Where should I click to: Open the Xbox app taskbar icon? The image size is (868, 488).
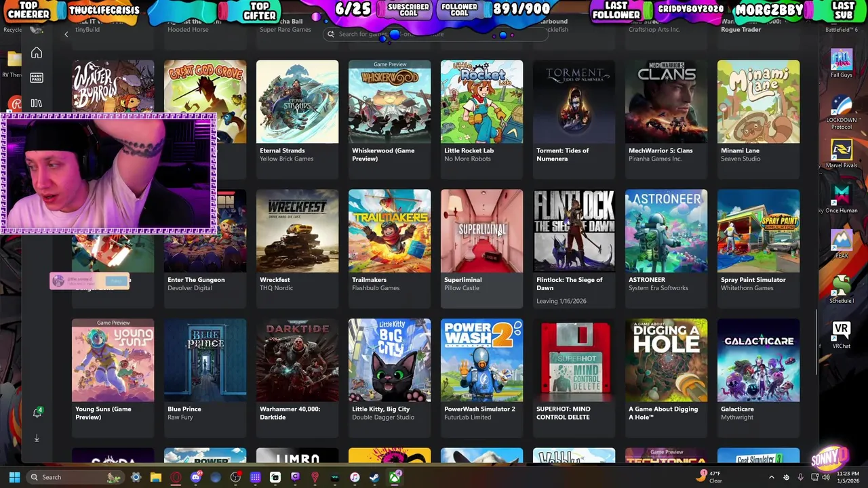[x=394, y=477]
